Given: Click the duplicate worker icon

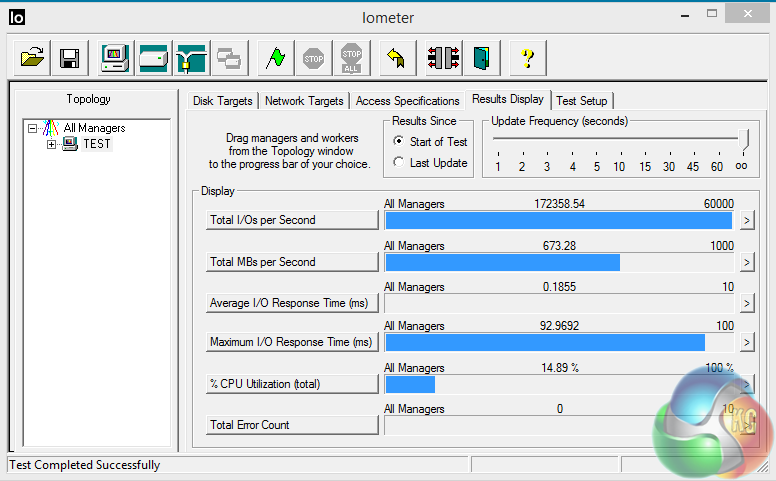Looking at the screenshot, I should click(x=230, y=58).
